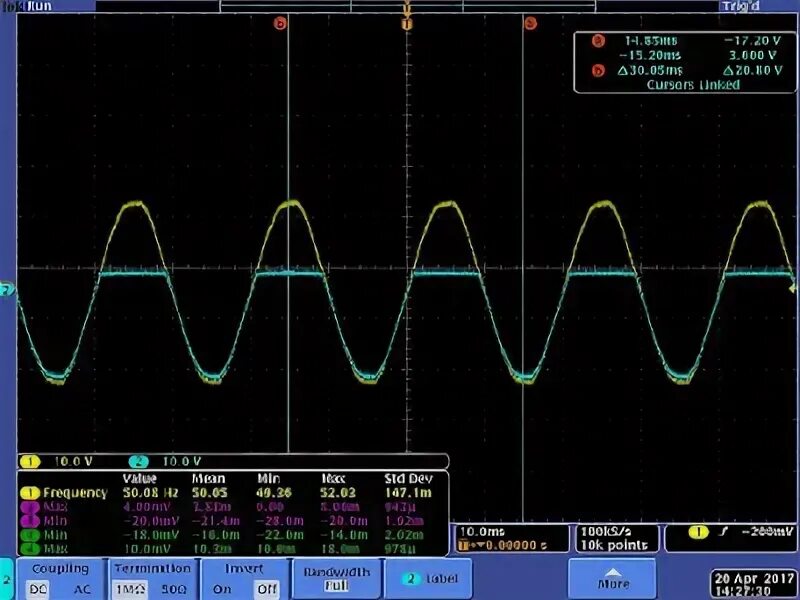
Task: Click Mean column header
Action: 208,479
